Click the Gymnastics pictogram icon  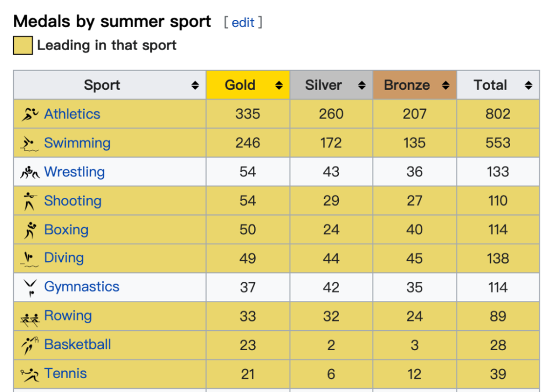click(30, 288)
